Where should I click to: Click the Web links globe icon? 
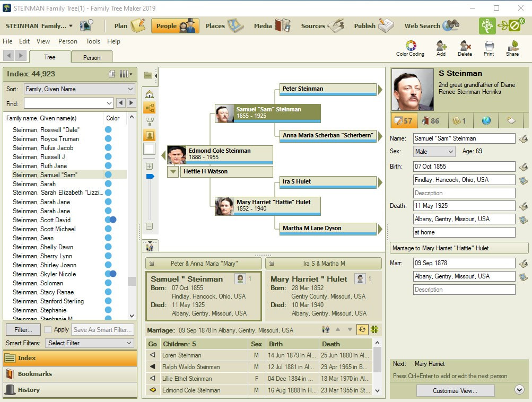486,121
